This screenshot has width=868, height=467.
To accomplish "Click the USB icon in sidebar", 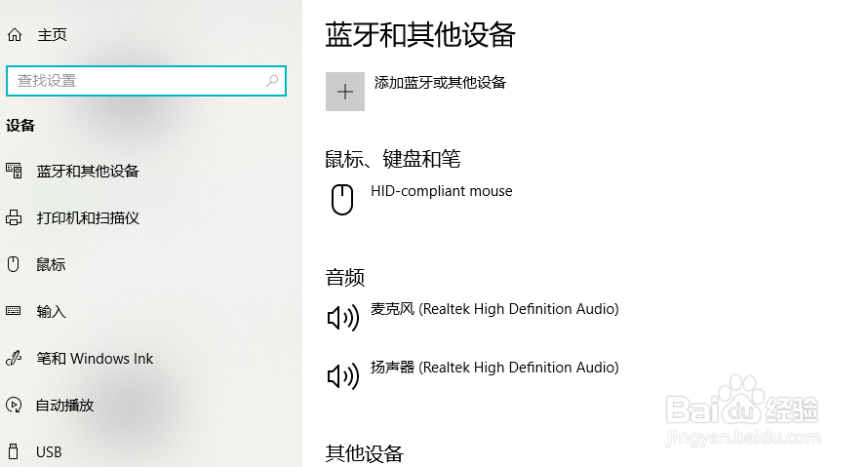I will tap(14, 451).
